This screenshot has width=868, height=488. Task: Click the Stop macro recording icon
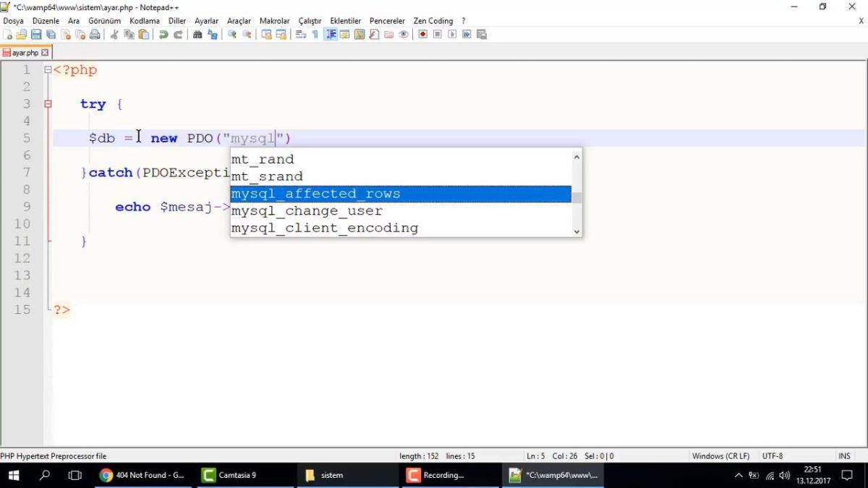(437, 34)
